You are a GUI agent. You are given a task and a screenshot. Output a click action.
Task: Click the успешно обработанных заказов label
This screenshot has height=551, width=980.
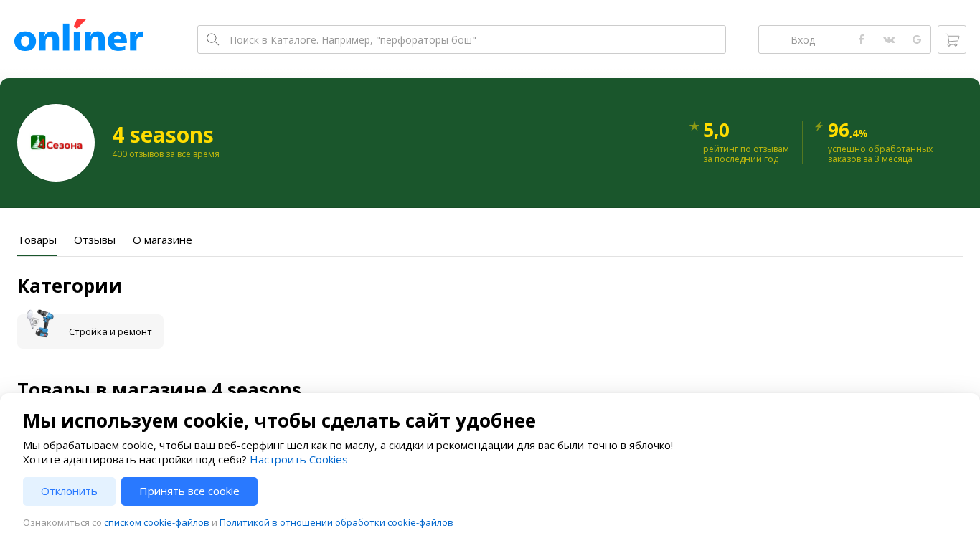(880, 154)
